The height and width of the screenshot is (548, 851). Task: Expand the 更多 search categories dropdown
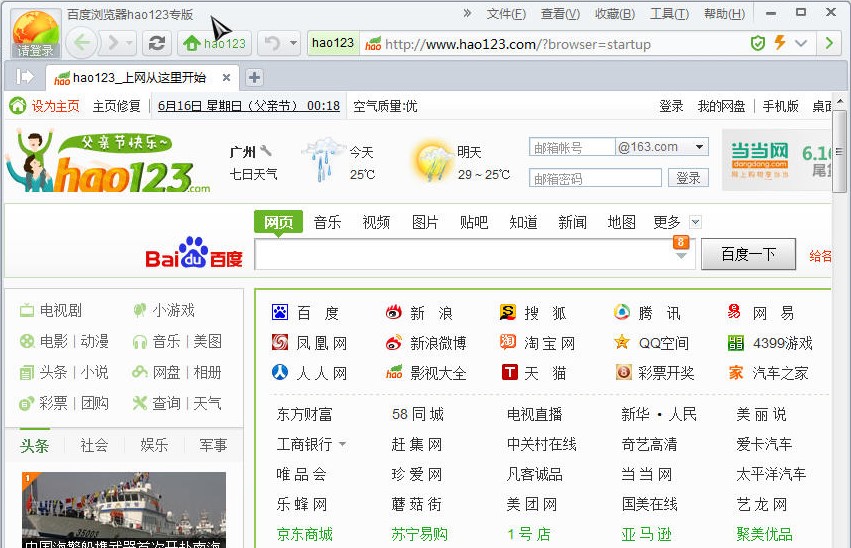click(695, 222)
